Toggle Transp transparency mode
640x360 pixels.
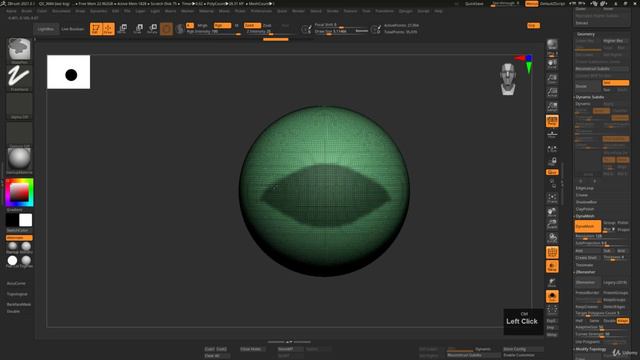pos(552,267)
